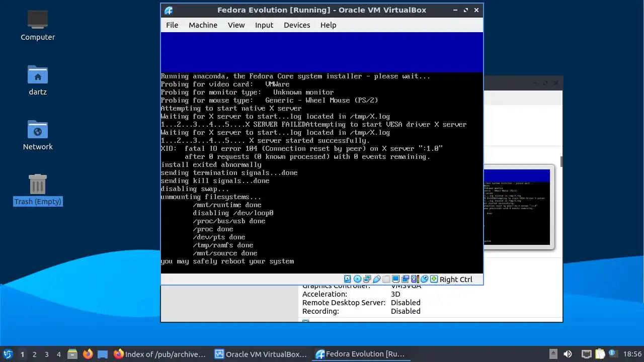Switch to workspace 3

(46, 354)
